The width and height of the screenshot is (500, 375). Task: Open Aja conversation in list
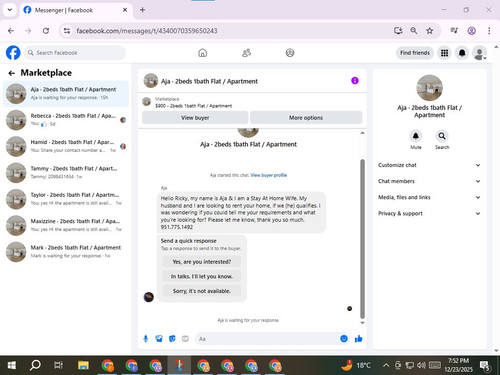point(66,94)
